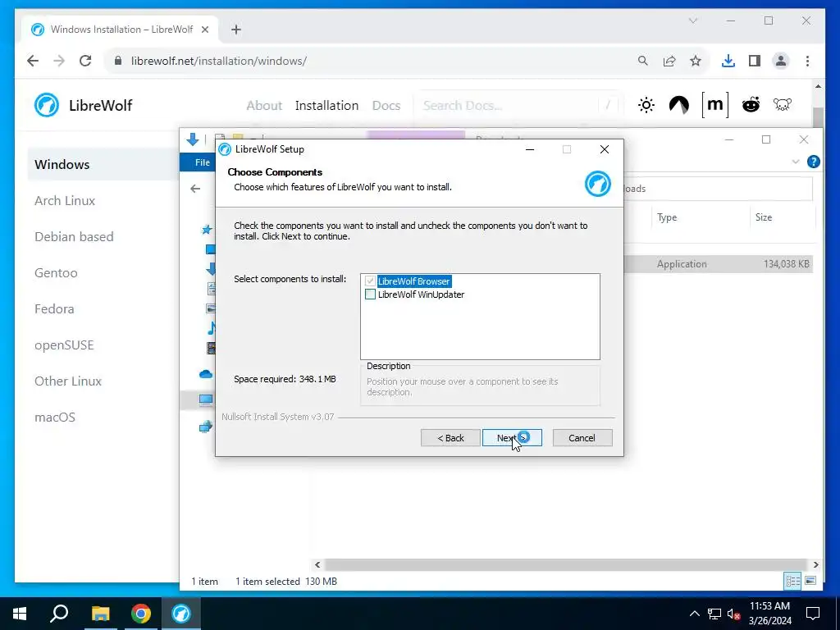Share this page via Chrome icon
The height and width of the screenshot is (630, 840).
669,61
